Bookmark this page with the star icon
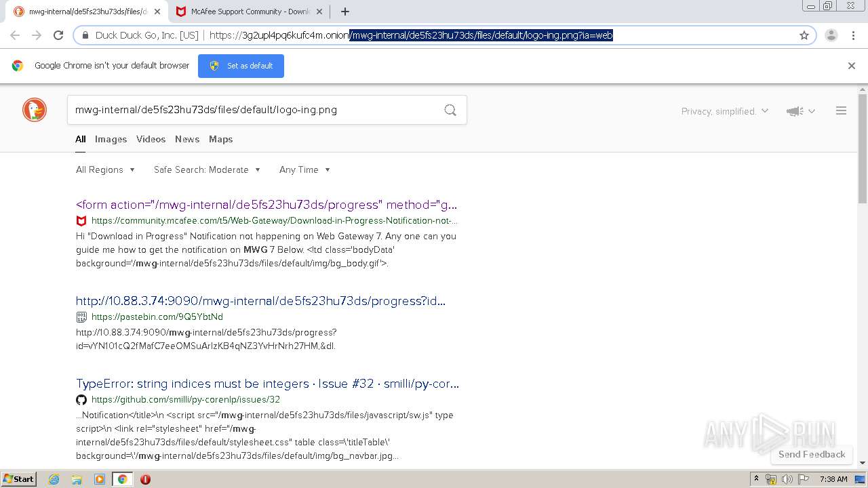The image size is (868, 488). click(x=804, y=35)
